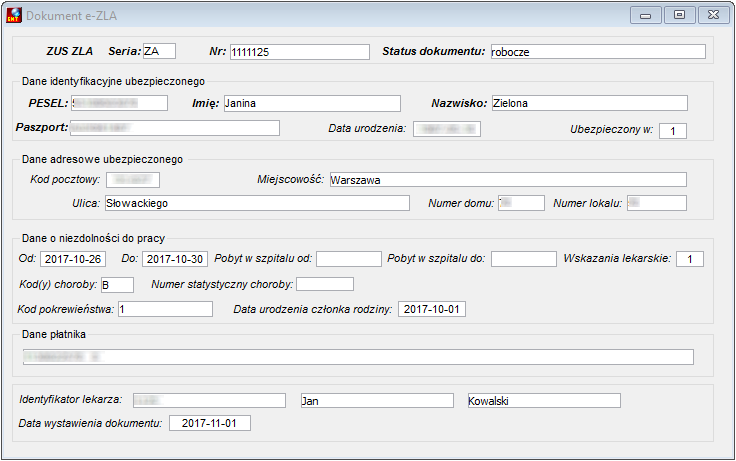736x461 pixels.
Task: Click the Dane o niezdolności do pracy title
Action: point(93,238)
